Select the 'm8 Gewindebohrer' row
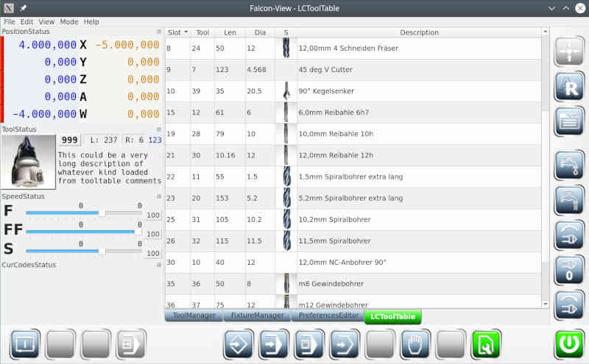This screenshot has width=589, height=364. click(x=353, y=284)
